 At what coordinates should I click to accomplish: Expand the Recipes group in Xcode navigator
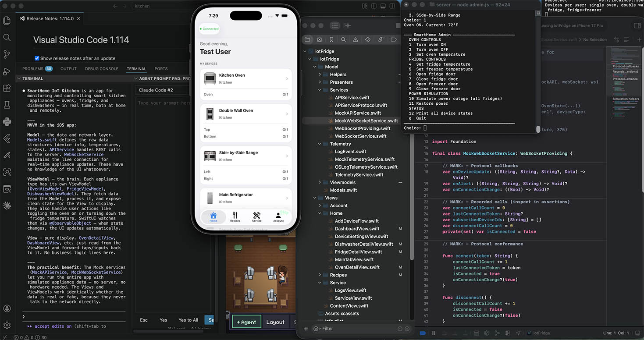click(320, 275)
